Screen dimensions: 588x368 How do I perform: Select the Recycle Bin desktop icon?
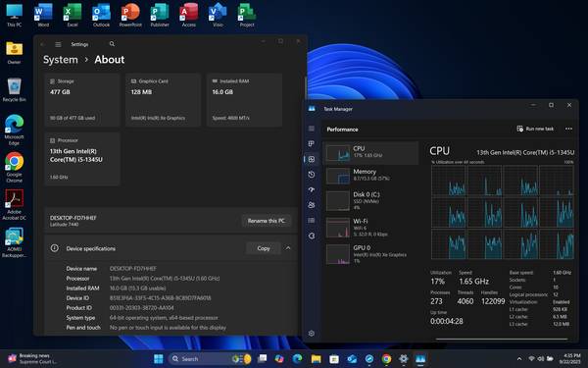[x=15, y=90]
